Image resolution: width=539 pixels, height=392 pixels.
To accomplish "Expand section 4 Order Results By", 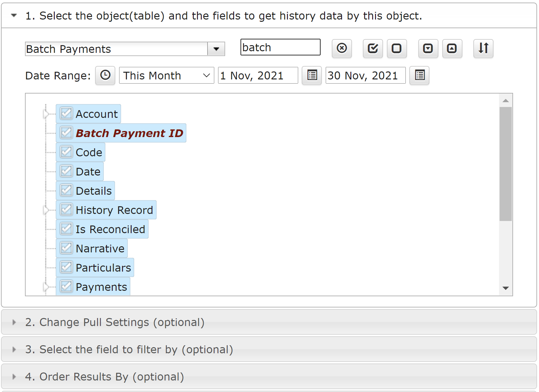I will point(269,377).
